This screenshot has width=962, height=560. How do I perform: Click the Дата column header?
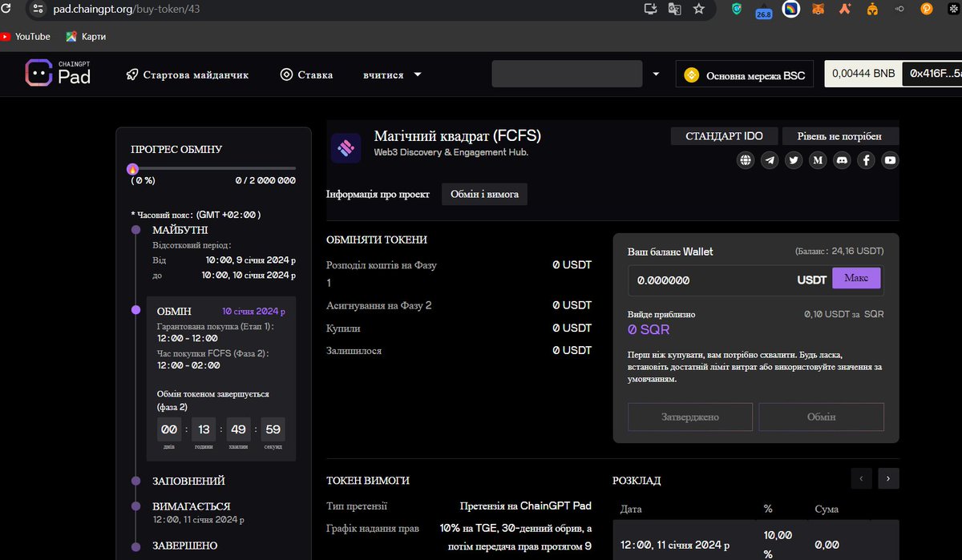[632, 509]
